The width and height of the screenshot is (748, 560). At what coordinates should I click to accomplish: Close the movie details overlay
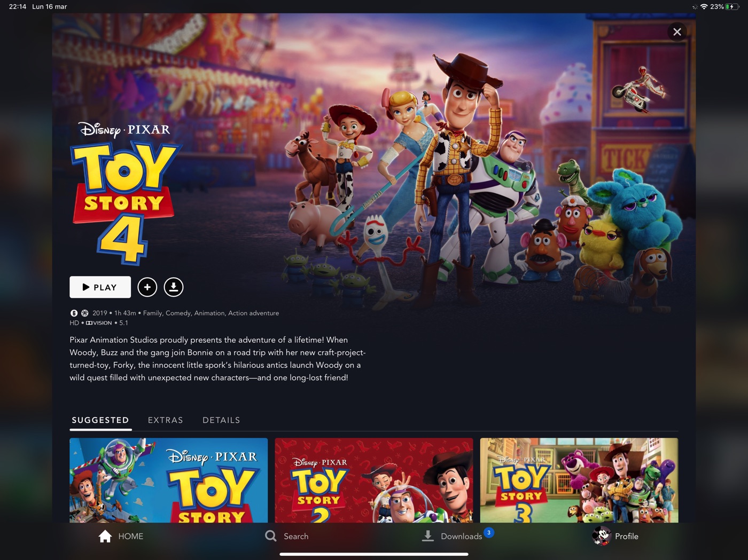(677, 32)
